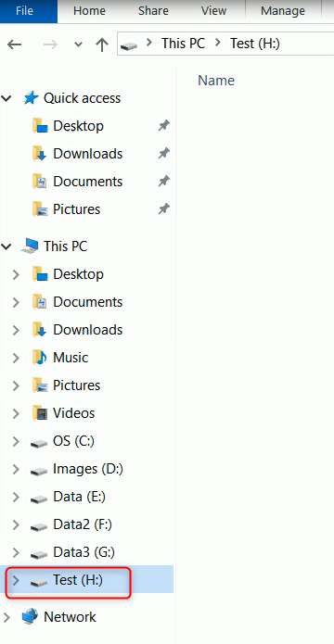The width and height of the screenshot is (334, 644).
Task: Click This PC in the address breadcrumb
Action: [183, 44]
